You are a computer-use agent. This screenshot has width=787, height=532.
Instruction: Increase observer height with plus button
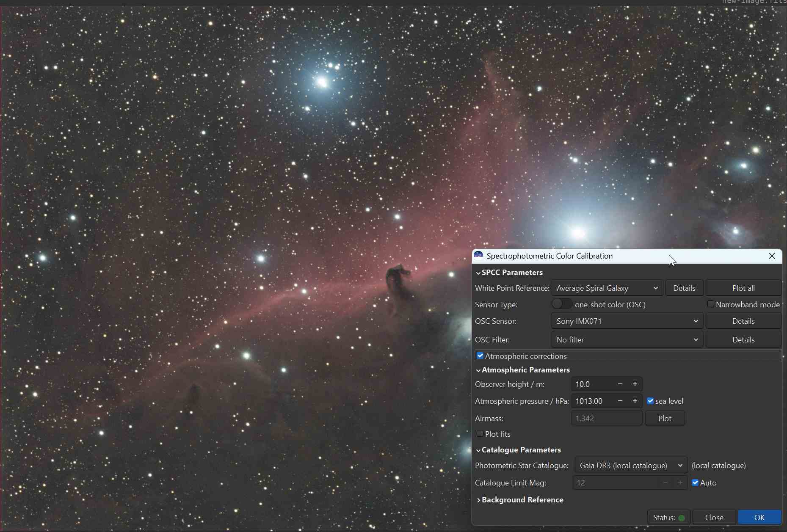(x=635, y=384)
